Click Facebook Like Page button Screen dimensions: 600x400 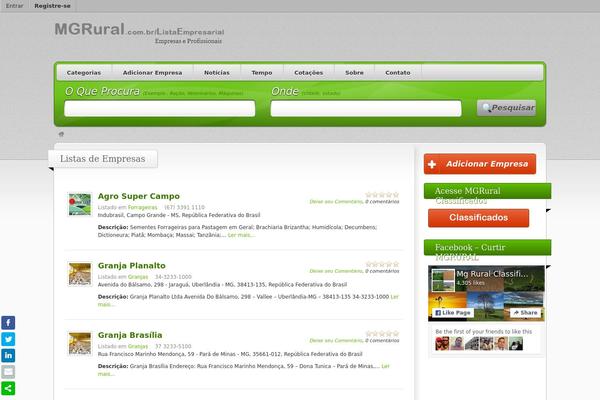tap(453, 313)
